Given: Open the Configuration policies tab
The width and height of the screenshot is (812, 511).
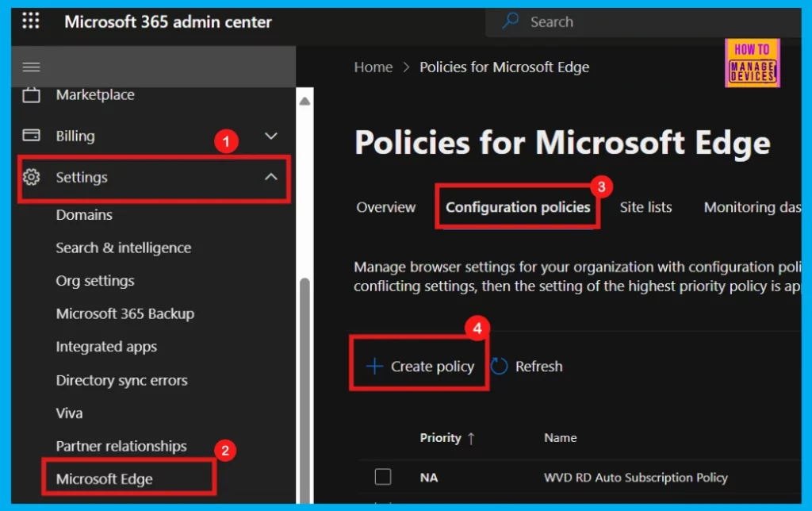Looking at the screenshot, I should tap(518, 207).
